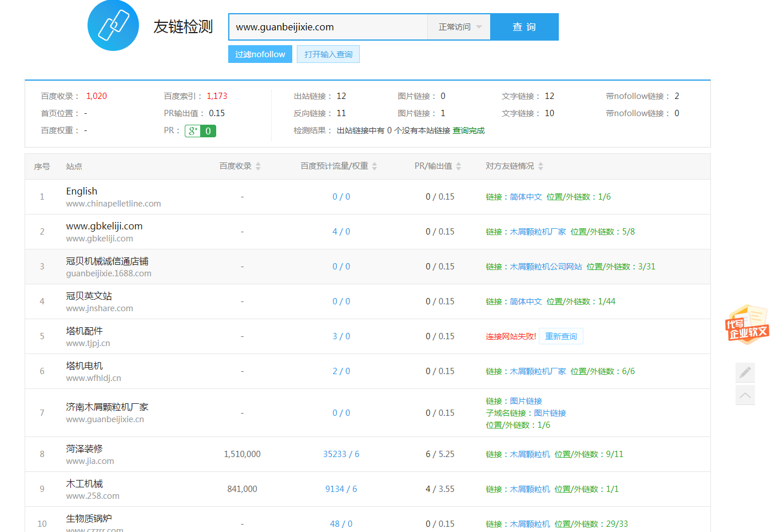
Task: Open the orange 企业软文 promo badge
Action: pos(747,325)
